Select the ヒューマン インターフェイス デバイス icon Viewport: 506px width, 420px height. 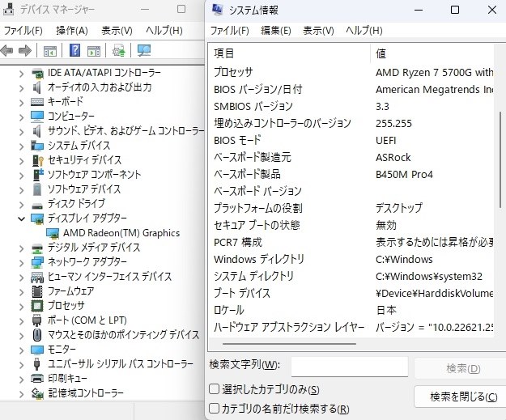37,277
